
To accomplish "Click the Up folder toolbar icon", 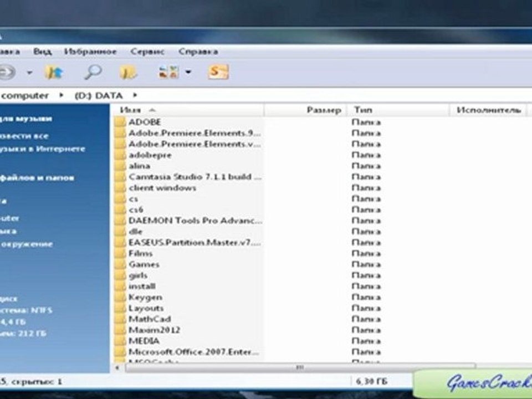I will tap(54, 72).
